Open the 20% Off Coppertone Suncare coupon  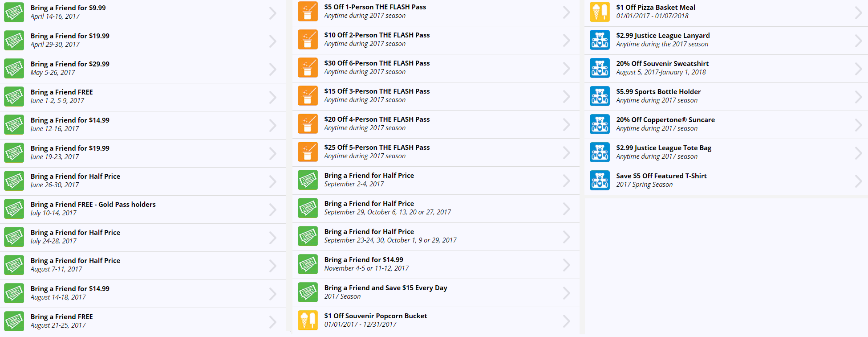click(x=665, y=124)
